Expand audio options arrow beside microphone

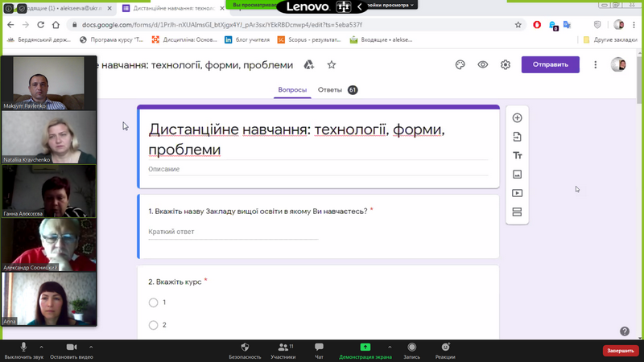(42, 348)
